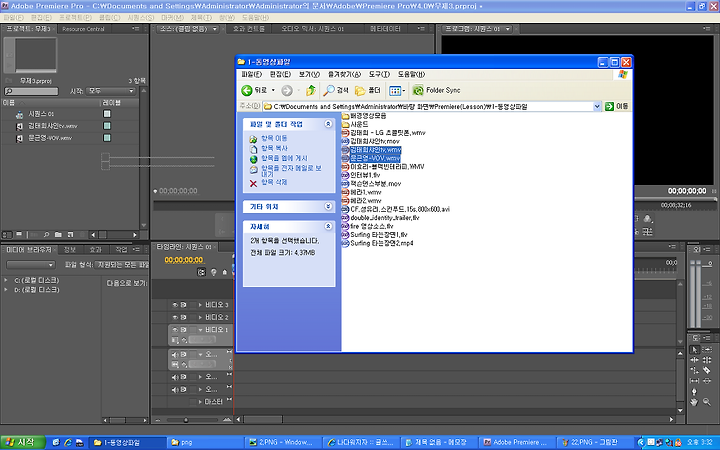The width and height of the screenshot is (720, 450).
Task: Collapse the 파일 및 폴더 작업 section
Action: [328, 124]
